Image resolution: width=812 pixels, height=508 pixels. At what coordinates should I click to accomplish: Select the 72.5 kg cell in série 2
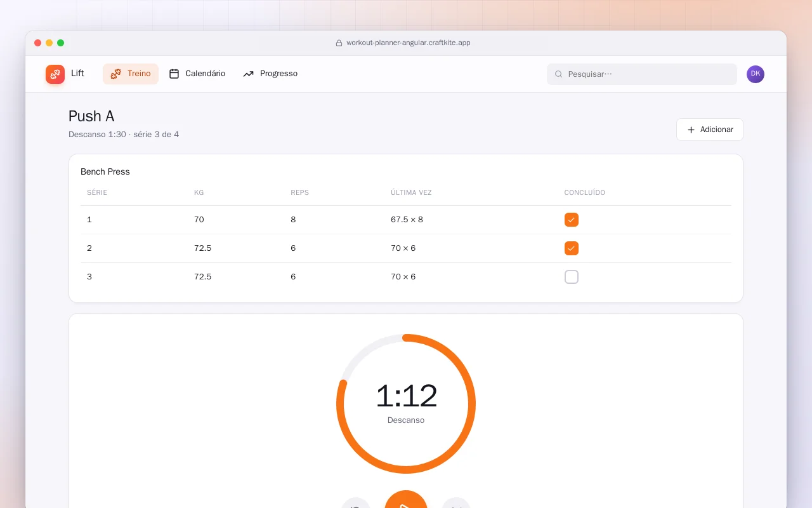(x=202, y=248)
